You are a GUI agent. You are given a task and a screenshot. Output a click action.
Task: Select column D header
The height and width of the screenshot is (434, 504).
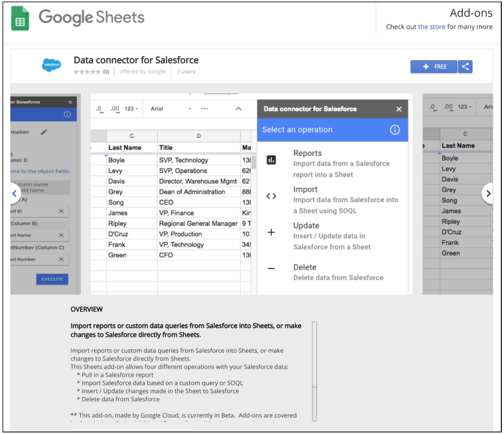point(199,136)
